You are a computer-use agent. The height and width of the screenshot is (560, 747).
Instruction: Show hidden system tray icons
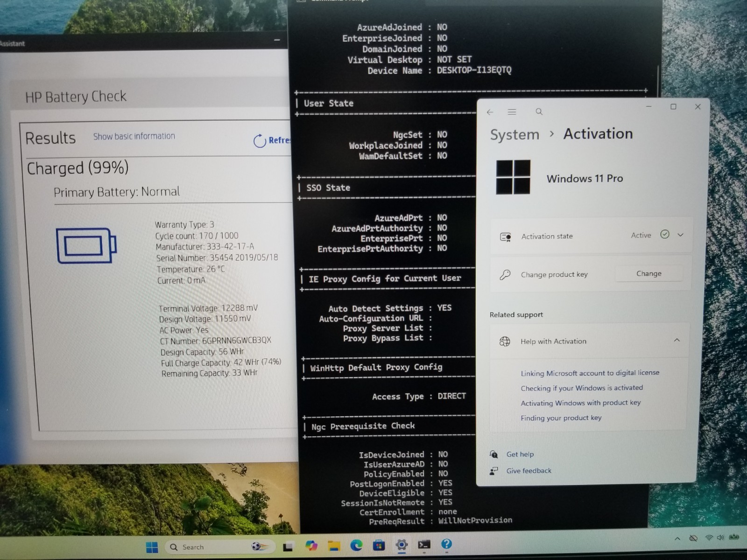coord(677,539)
